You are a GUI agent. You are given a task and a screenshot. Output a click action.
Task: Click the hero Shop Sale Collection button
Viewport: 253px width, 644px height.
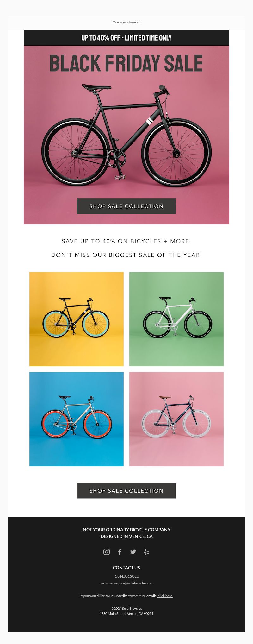[126, 206]
